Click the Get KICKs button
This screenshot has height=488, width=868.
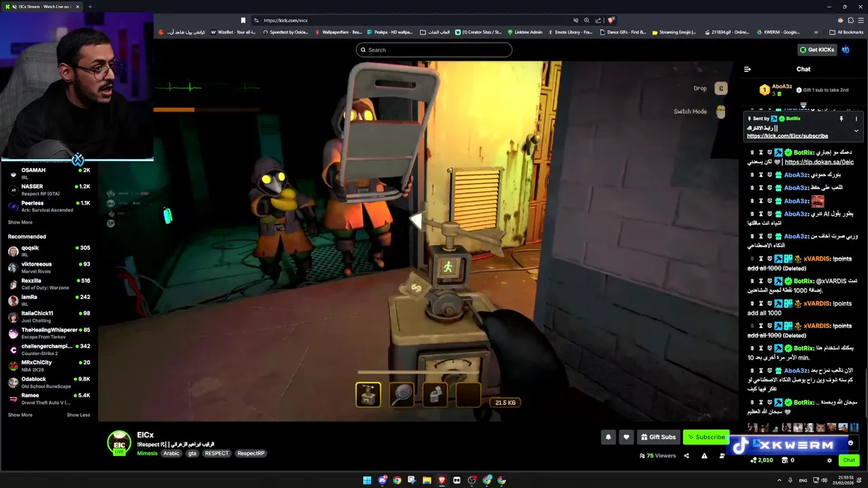[x=816, y=49]
